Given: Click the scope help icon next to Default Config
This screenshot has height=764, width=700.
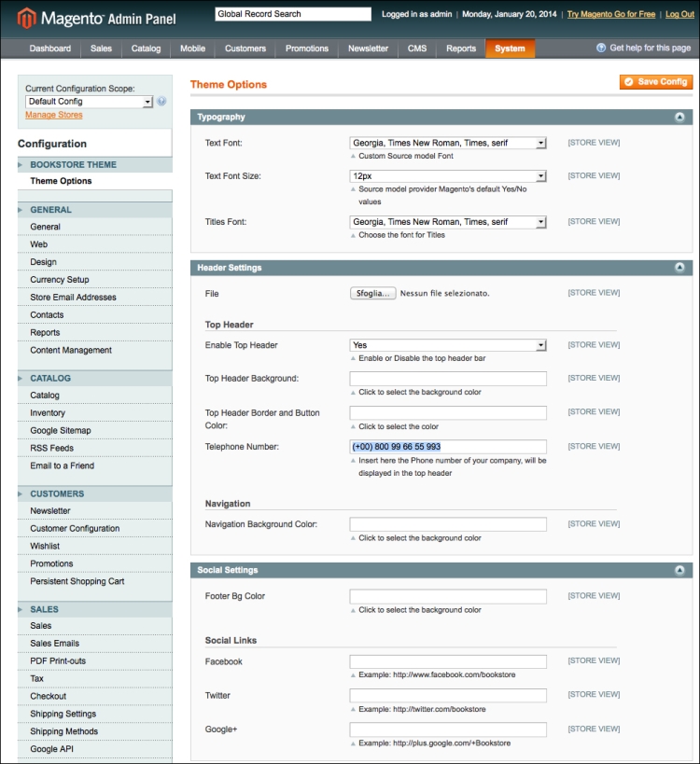Looking at the screenshot, I should [161, 102].
